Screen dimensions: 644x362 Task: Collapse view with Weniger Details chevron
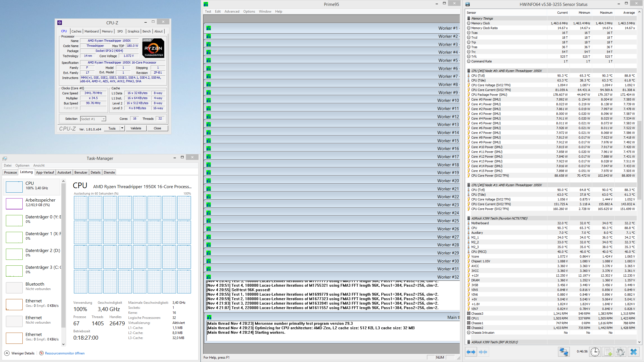(x=7, y=353)
